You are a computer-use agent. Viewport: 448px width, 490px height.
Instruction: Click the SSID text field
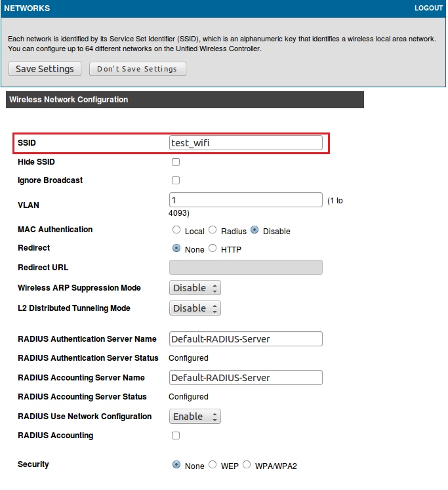click(x=245, y=142)
